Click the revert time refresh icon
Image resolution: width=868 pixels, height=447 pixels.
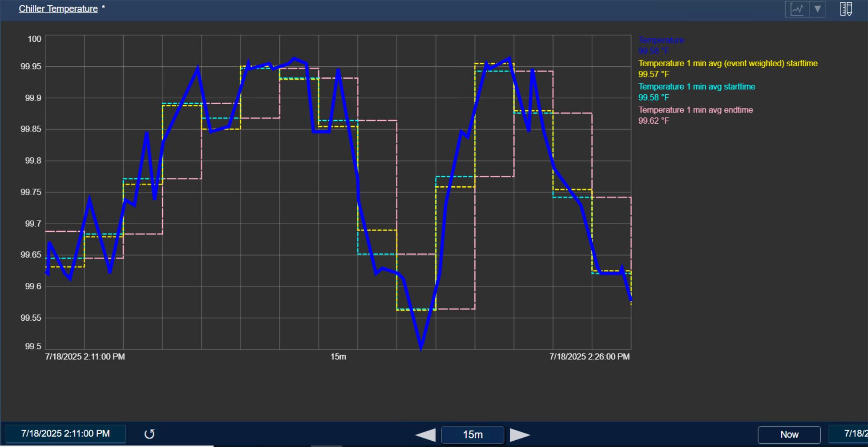149,434
